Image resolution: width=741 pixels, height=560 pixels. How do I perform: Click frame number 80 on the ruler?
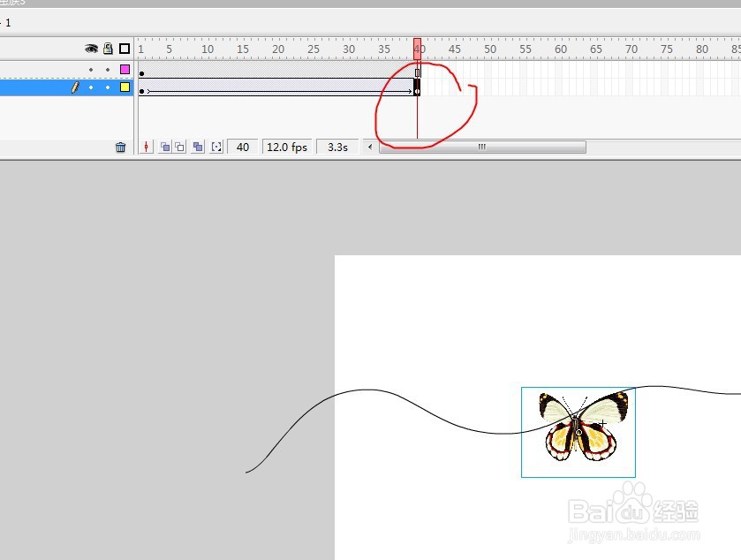click(702, 49)
